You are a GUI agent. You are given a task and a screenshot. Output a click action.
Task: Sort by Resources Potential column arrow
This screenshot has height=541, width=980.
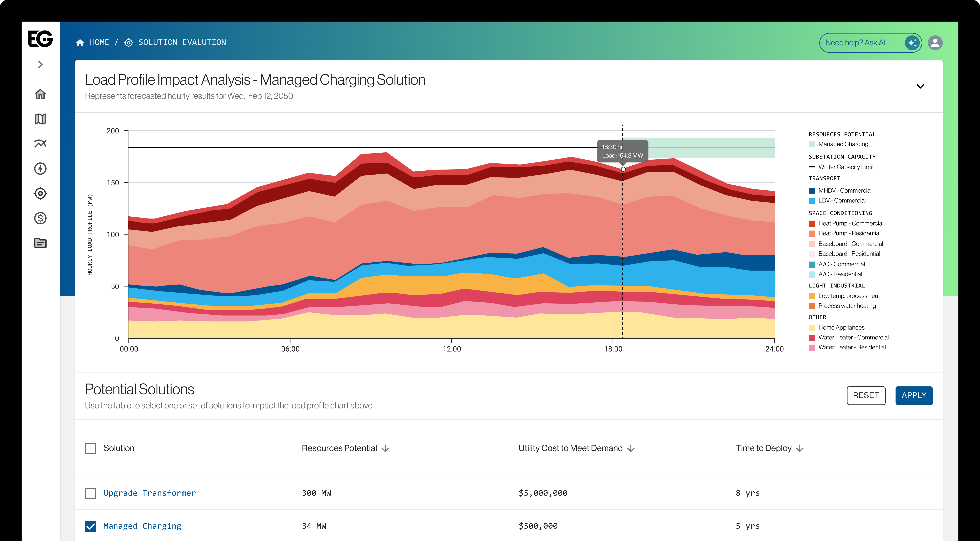[385, 448]
